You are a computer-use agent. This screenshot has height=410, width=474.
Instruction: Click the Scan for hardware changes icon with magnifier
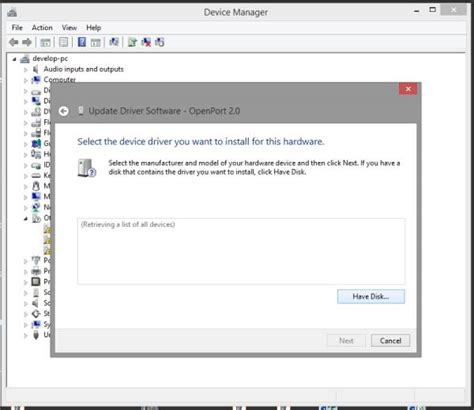tap(114, 42)
